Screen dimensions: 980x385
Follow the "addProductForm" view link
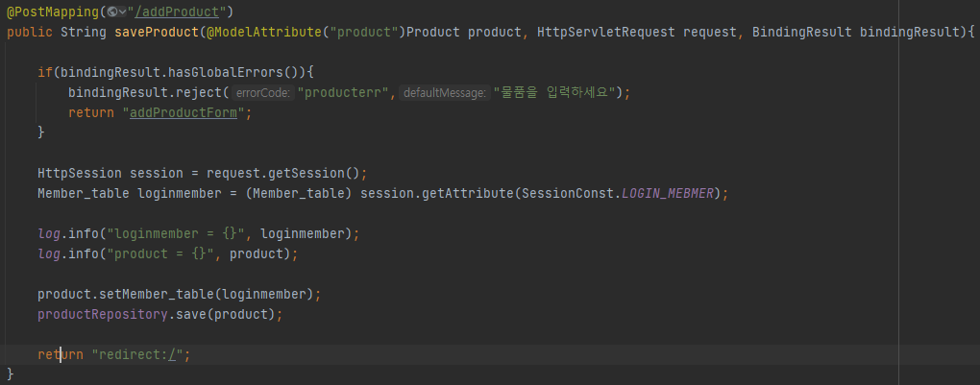point(184,113)
